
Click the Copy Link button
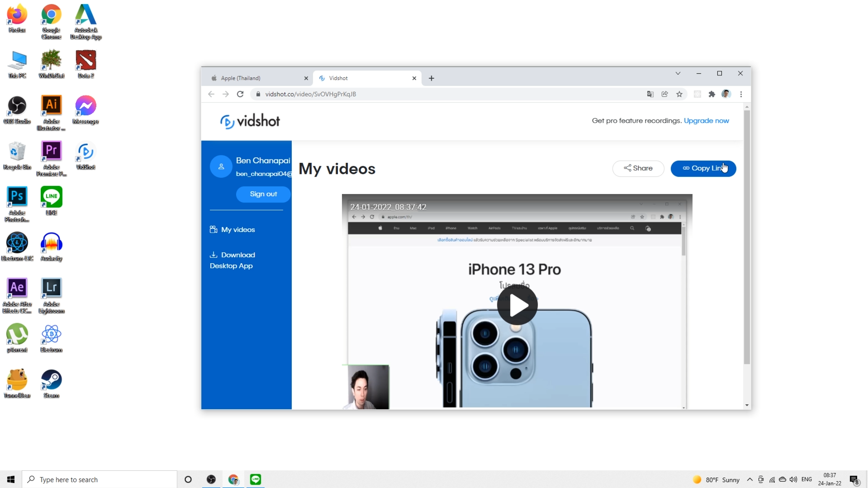[x=703, y=168]
